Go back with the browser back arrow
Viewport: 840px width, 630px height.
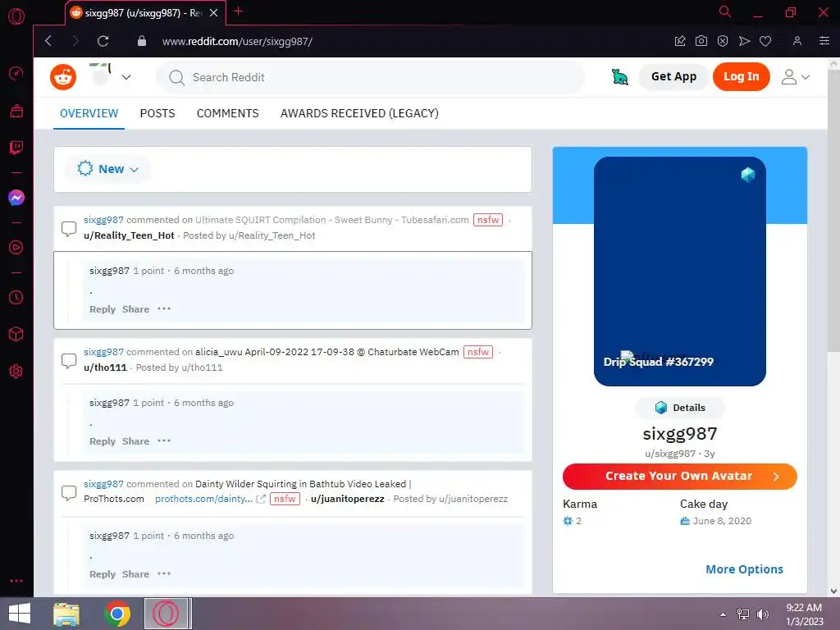[x=48, y=41]
